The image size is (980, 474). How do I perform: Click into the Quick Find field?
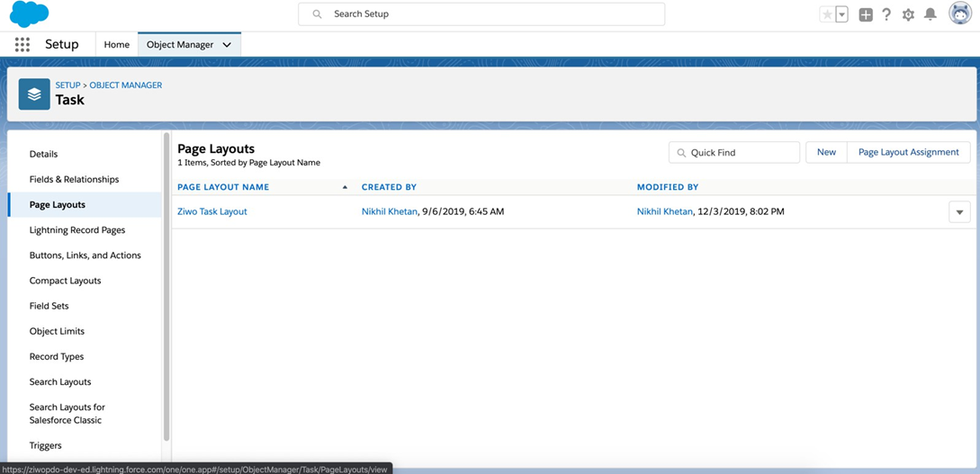pos(734,152)
